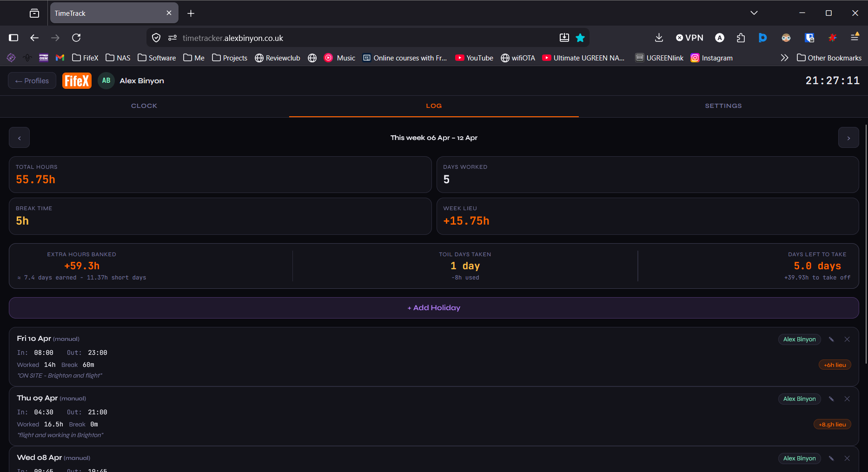The width and height of the screenshot is (868, 472).
Task: Switch to the CLOCK tab
Action: [x=144, y=106]
